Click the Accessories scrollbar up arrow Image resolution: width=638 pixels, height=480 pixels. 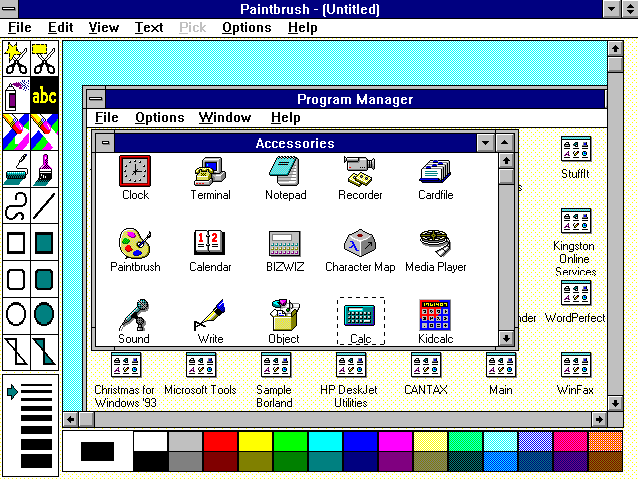(506, 161)
